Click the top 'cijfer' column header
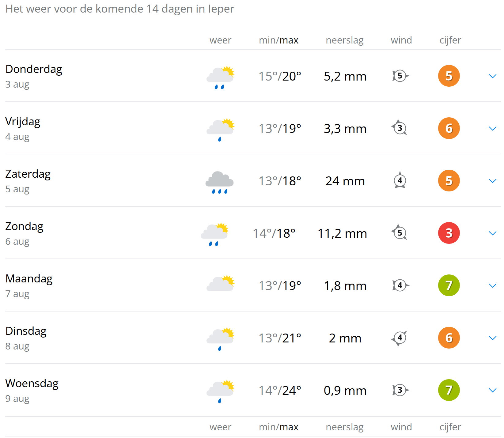Image resolution: width=504 pixels, height=438 pixels. point(450,40)
